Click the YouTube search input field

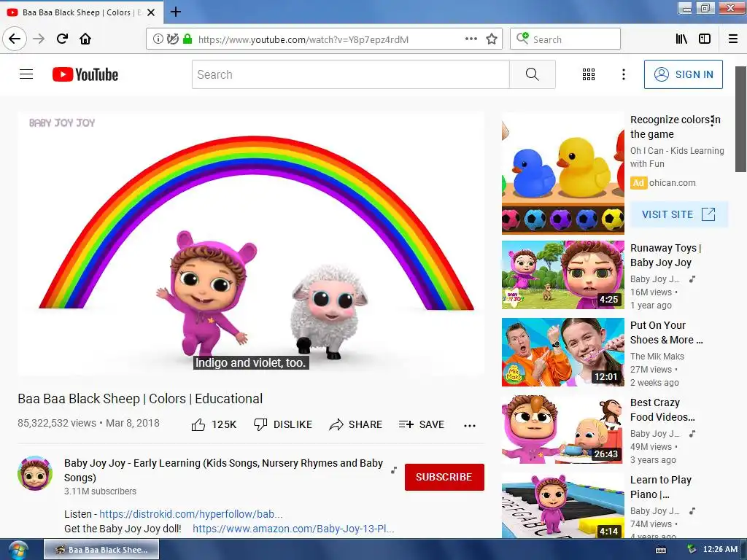point(351,74)
